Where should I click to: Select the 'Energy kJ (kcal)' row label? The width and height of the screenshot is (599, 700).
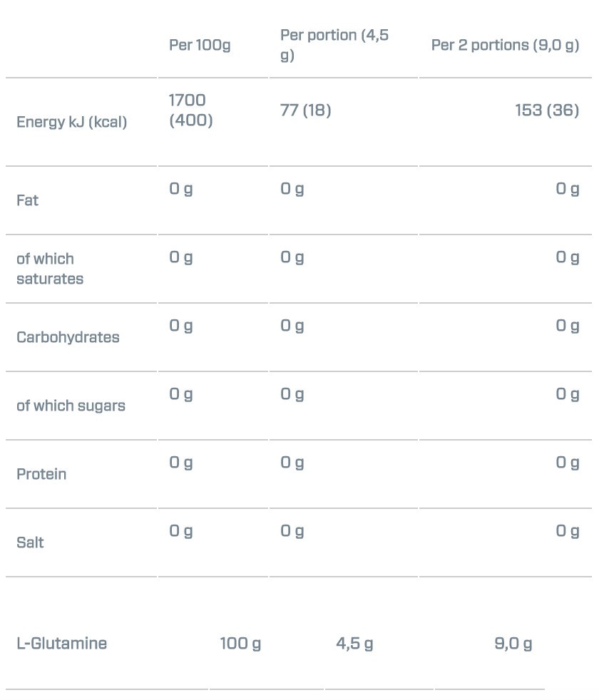pyautogui.click(x=71, y=122)
